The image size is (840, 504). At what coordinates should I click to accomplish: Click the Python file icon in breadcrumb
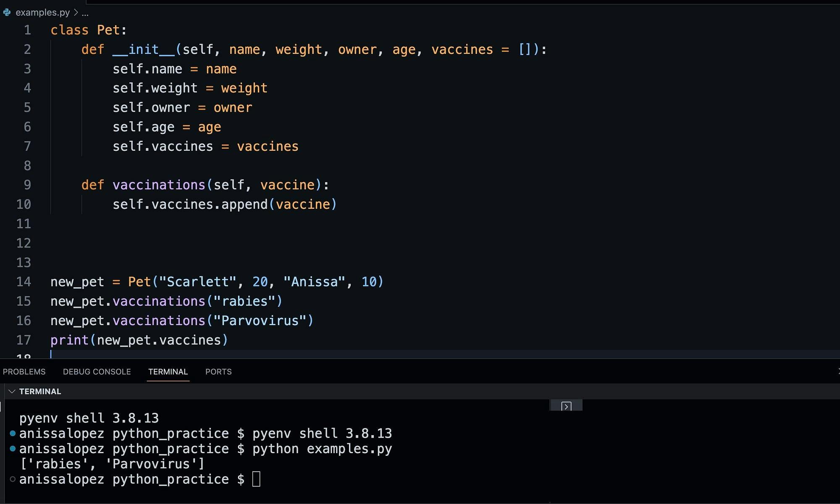[x=7, y=13]
